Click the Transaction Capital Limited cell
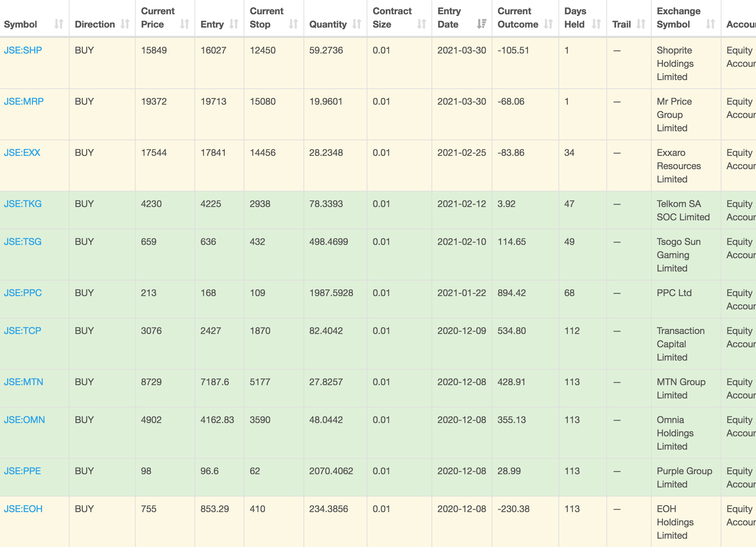756x547 pixels. 686,344
